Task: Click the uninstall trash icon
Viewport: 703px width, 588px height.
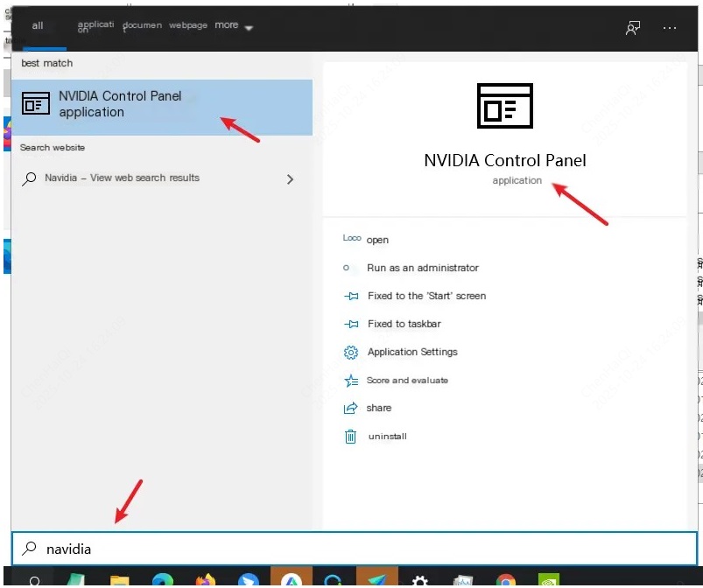Action: pyautogui.click(x=351, y=437)
